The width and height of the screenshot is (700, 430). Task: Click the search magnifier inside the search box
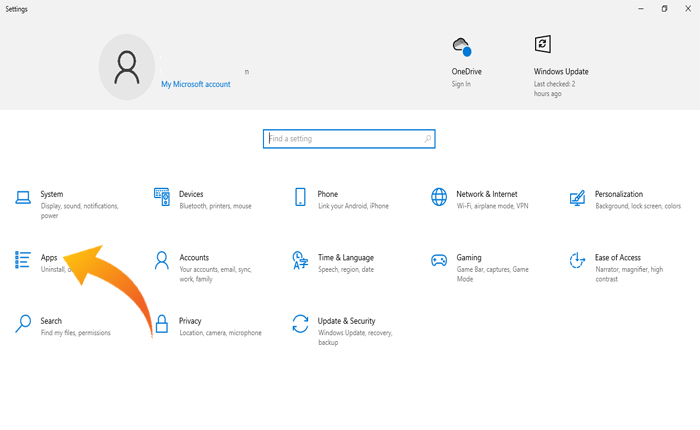click(x=427, y=139)
